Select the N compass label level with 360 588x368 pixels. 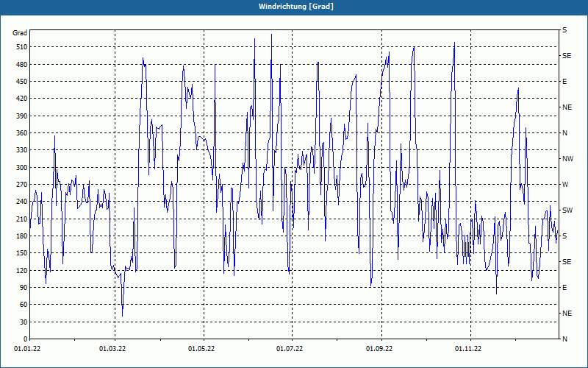(x=565, y=133)
